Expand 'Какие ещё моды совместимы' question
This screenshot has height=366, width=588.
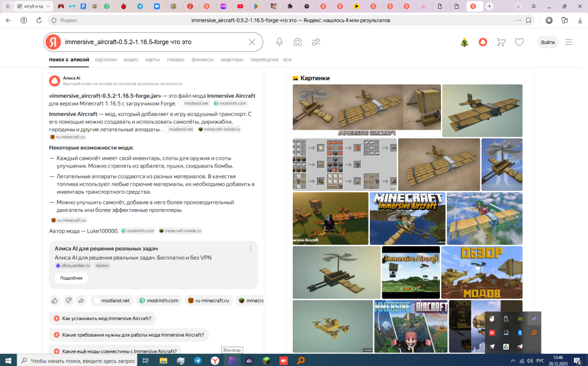pyautogui.click(x=115, y=351)
